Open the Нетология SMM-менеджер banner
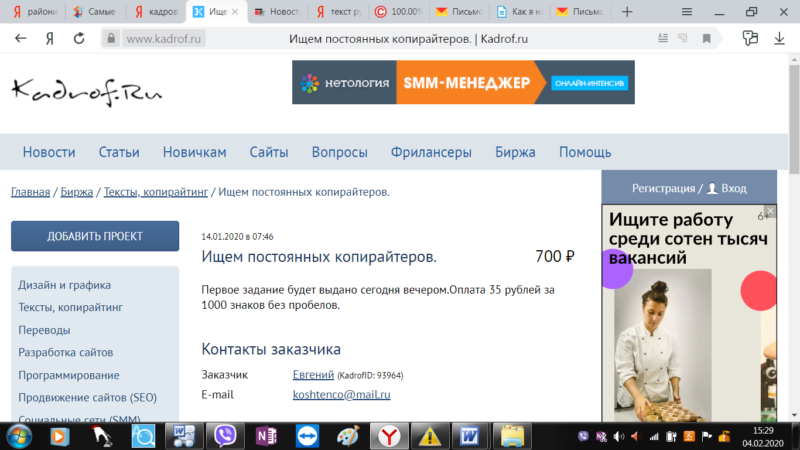This screenshot has width=800, height=450. tap(463, 82)
